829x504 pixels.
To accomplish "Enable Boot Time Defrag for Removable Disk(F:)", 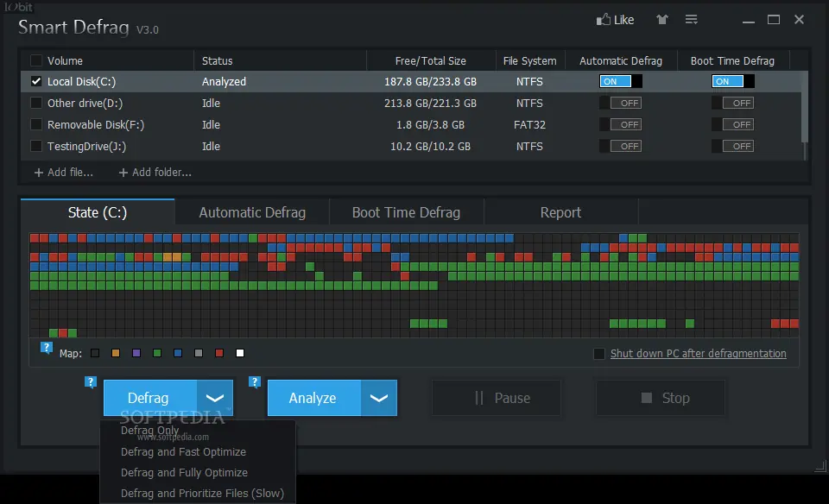I will coord(733,124).
